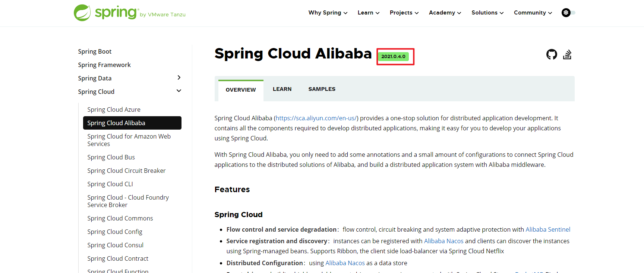Open Spring Cloud for Amazon Web Services
This screenshot has height=273, width=644.
129,140
